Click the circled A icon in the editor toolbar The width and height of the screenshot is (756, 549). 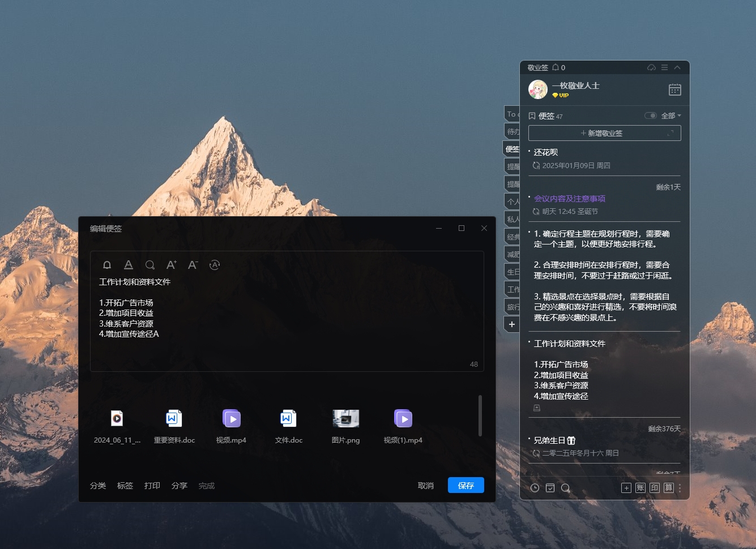click(215, 265)
